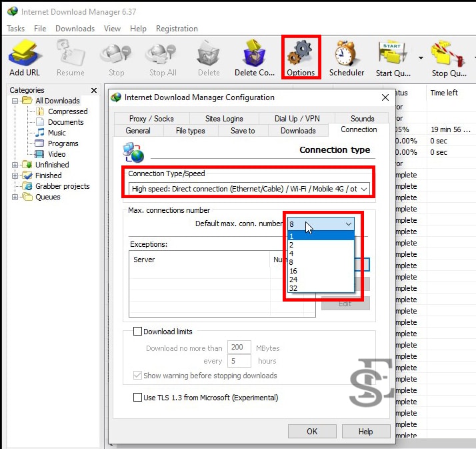
Task: Select the Programs category icon
Action: click(x=40, y=143)
